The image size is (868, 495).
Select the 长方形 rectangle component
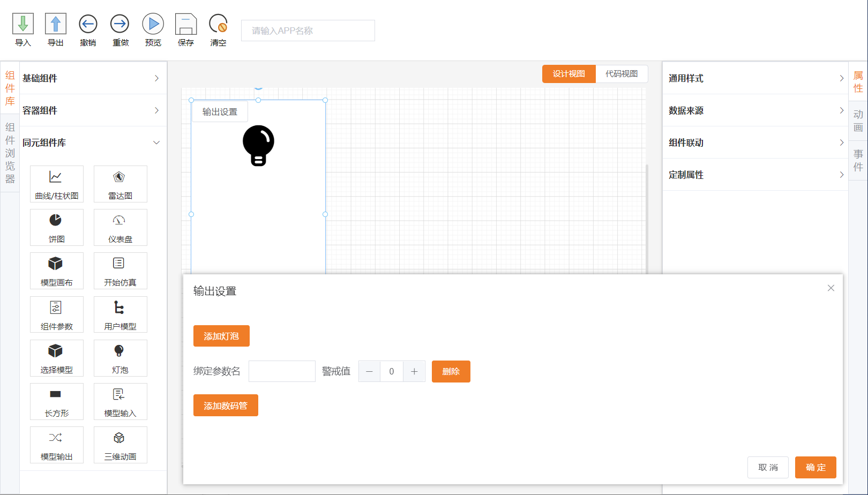click(57, 401)
